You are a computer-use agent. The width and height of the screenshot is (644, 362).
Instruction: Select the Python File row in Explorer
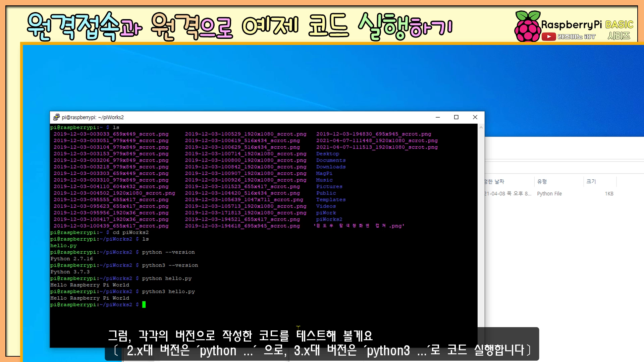549,194
